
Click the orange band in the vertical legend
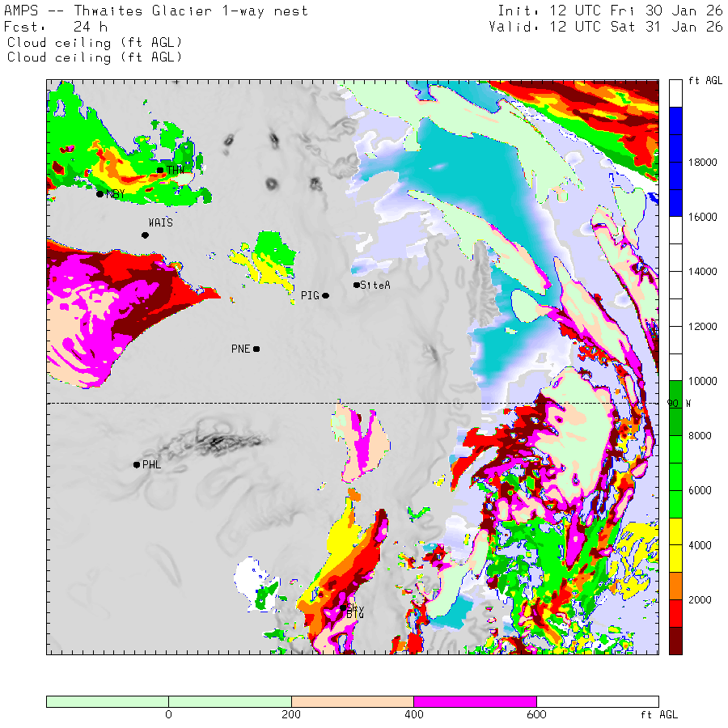pyautogui.click(x=675, y=586)
